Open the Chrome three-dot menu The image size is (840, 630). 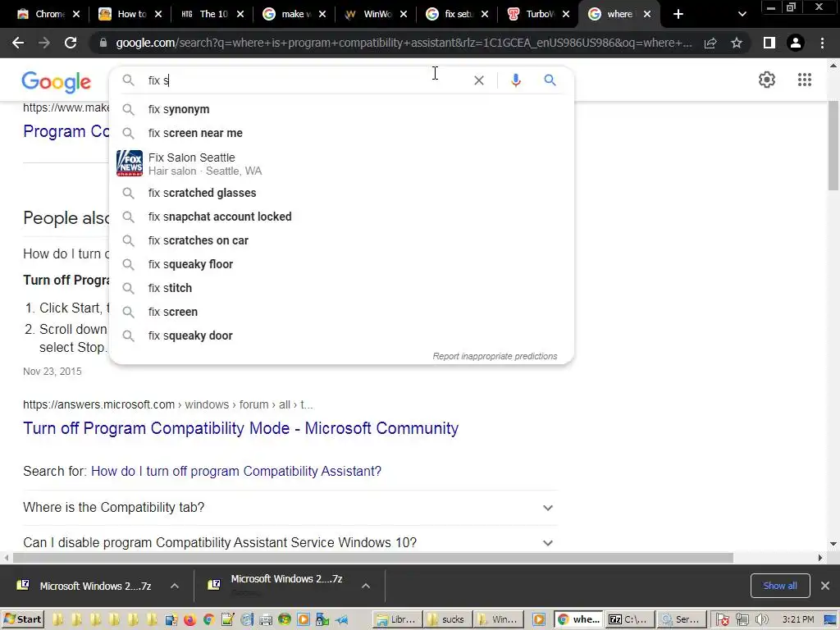tap(822, 43)
